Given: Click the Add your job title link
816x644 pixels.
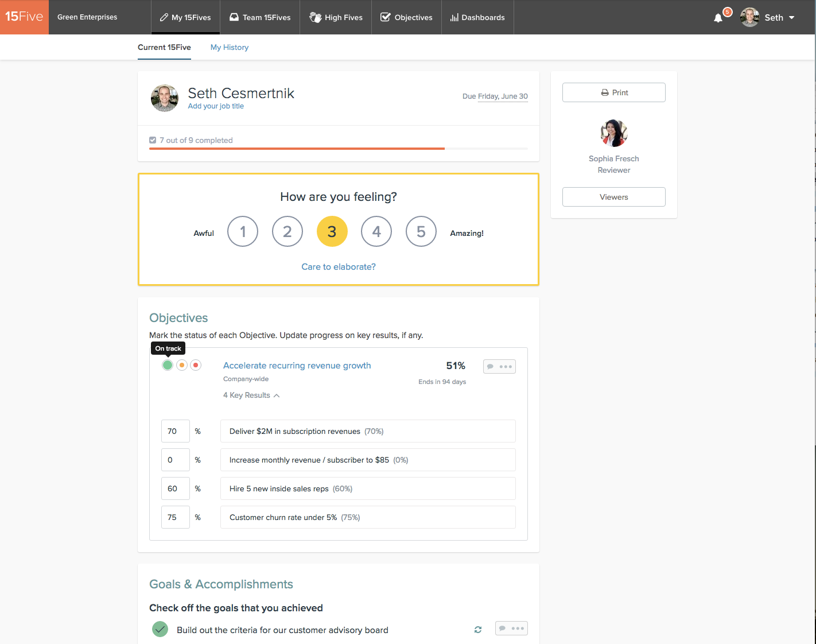Looking at the screenshot, I should tap(216, 106).
